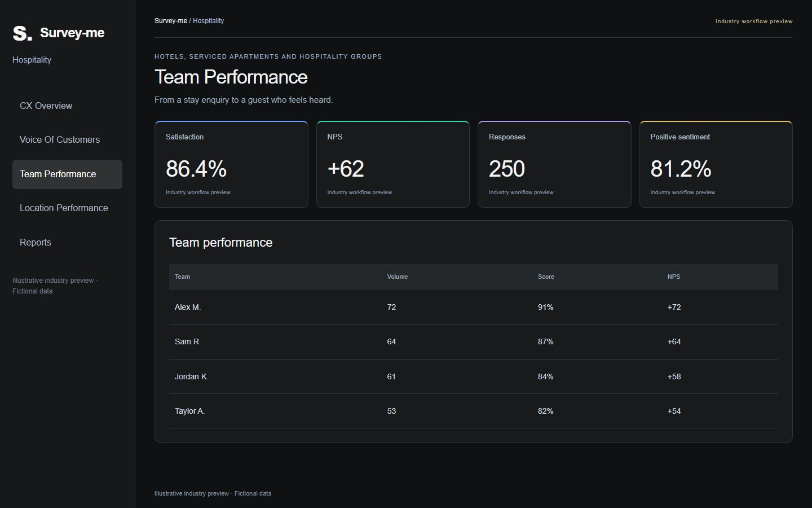
Task: Click the Hotels, Serviced Apartments category label
Action: [268, 56]
